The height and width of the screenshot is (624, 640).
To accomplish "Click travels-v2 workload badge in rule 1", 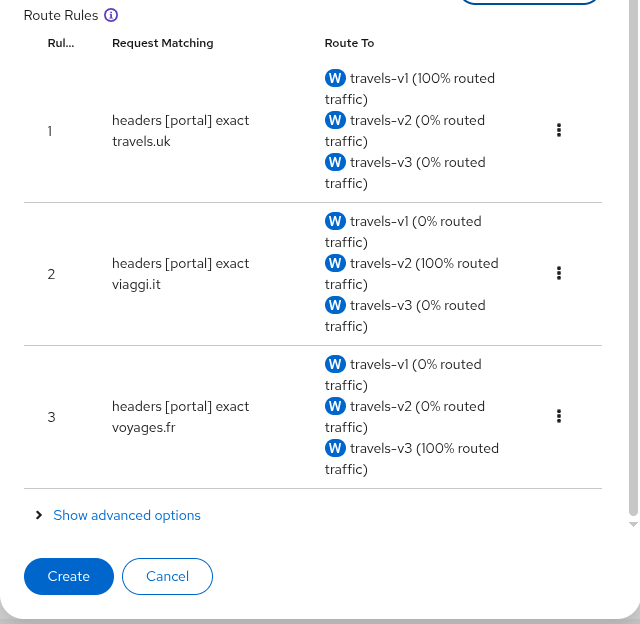I will click(x=335, y=120).
